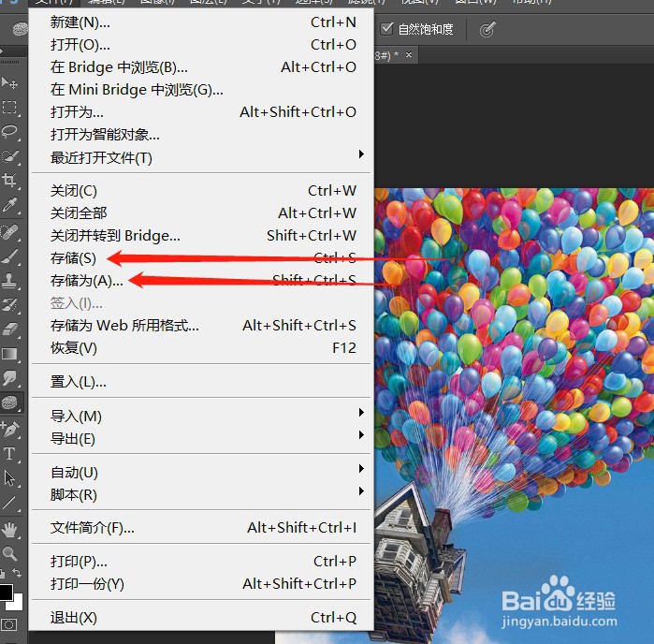Expand the 导入(M) submenu arrow
The image size is (654, 644).
coord(361,413)
